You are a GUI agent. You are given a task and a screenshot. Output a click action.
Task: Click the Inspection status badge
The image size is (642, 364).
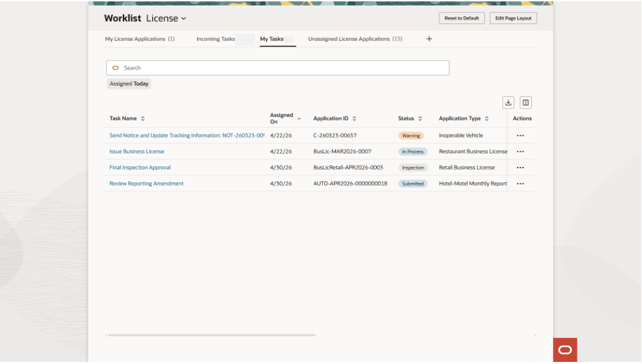413,168
